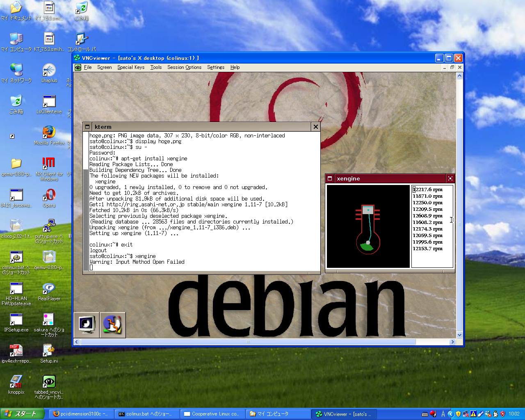The width and height of the screenshot is (525, 420).
Task: Click the xengine title bar
Action: 390,178
